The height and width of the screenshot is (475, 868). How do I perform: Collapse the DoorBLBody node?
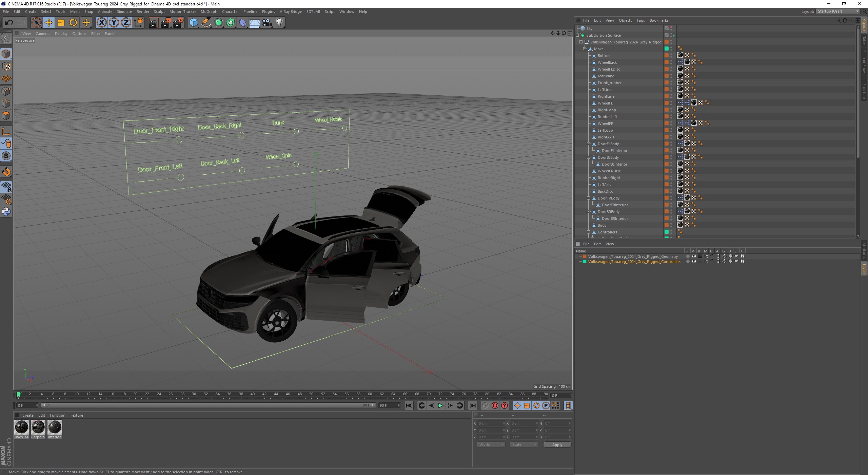(589, 157)
